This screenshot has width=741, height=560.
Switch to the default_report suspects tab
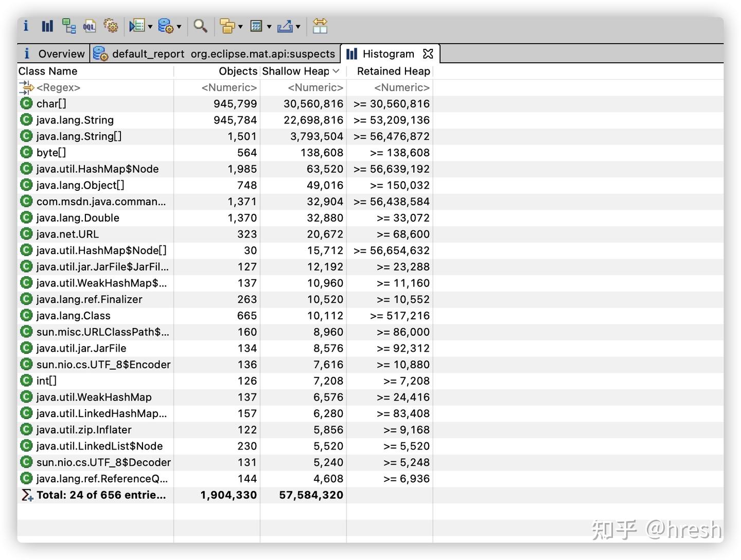tap(215, 53)
